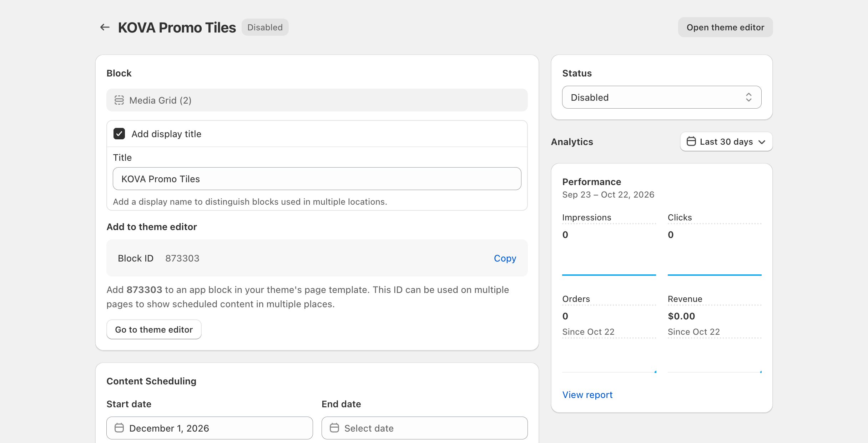Copy the Block ID
The width and height of the screenshot is (868, 443).
tap(505, 258)
